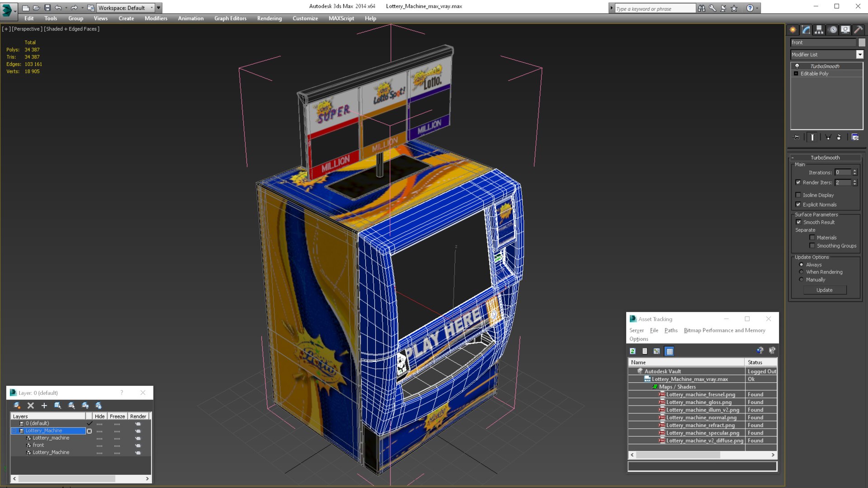Open the Graph Editors menu
Screen dimensions: 868x488
coord(230,19)
